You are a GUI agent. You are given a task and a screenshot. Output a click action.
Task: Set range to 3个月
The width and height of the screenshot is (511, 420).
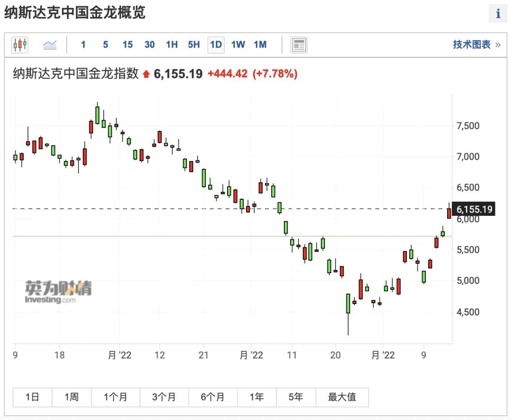click(164, 397)
